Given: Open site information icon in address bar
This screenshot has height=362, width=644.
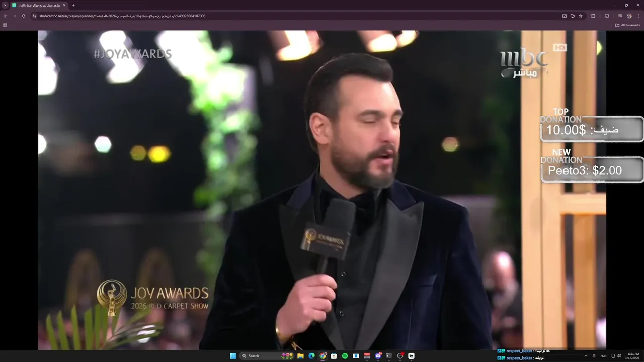Looking at the screenshot, I should coord(34,16).
